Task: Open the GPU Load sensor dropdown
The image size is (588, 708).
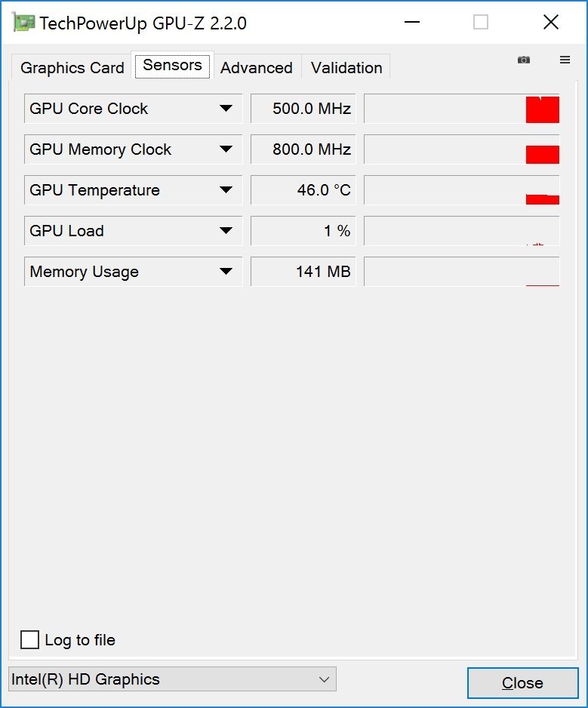Action: 226,231
